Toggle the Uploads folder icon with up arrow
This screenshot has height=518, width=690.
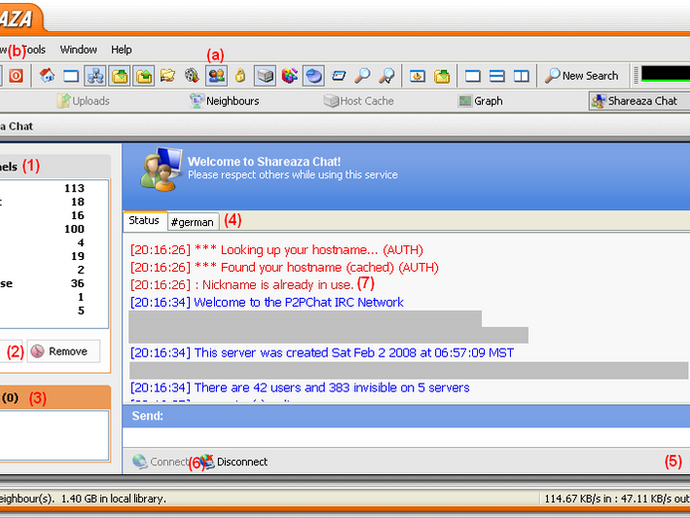pyautogui.click(x=144, y=76)
